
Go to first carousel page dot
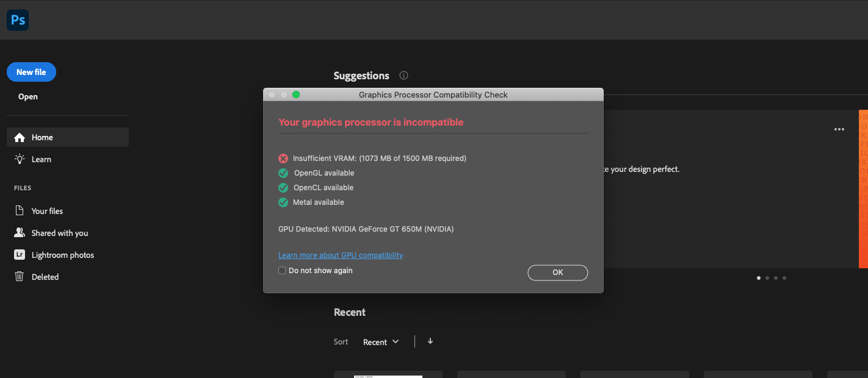click(759, 278)
